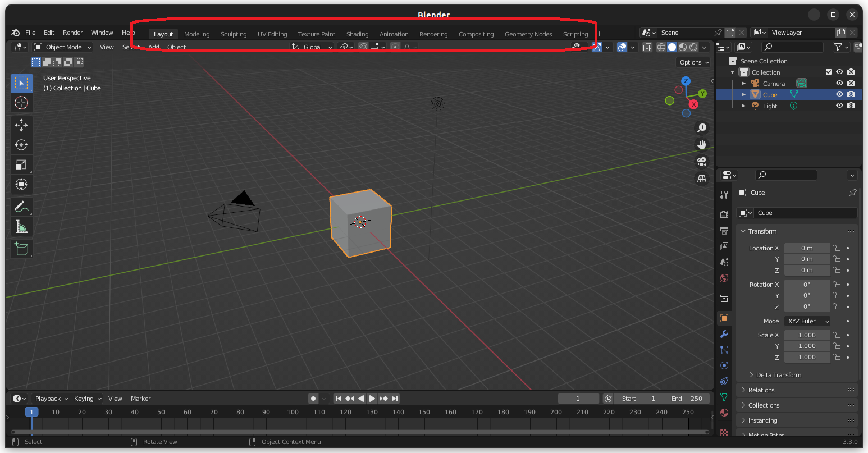
Task: Open the Particles properties tab
Action: [724, 350]
